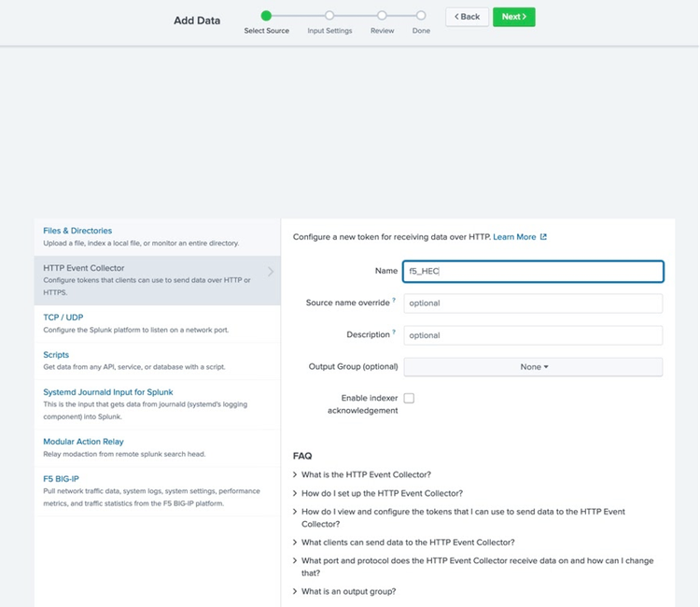700x607 pixels.
Task: Focus the Name input field
Action: click(x=533, y=272)
